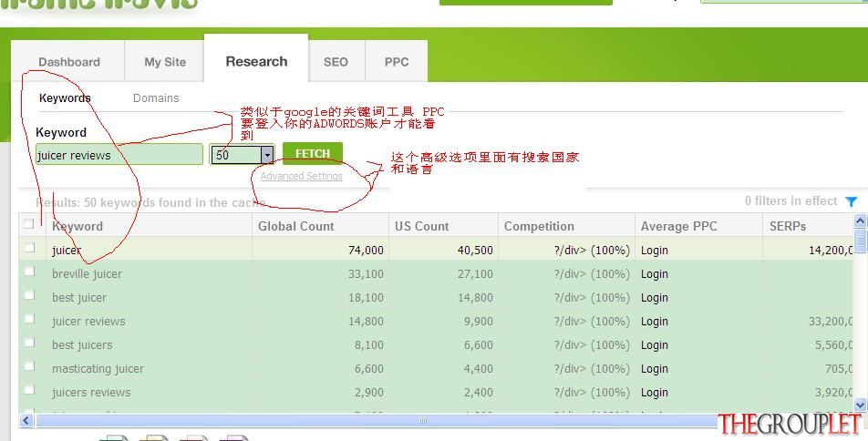This screenshot has width=868, height=441.
Task: Click the green FETCH button
Action: coord(312,153)
